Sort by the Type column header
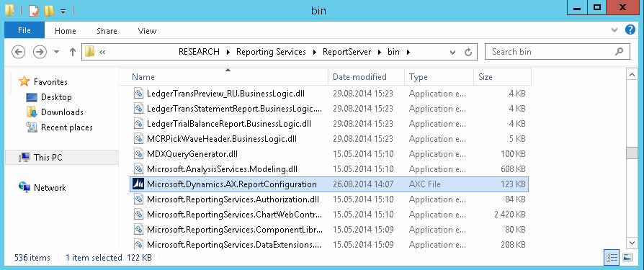The height and width of the screenshot is (270, 644). [439, 77]
